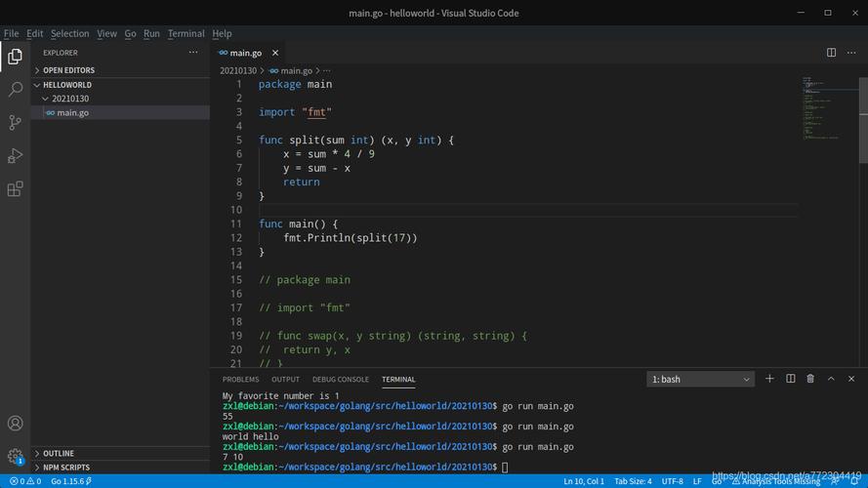The width and height of the screenshot is (868, 488).
Task: Open the Run and Debug view
Action: pyautogui.click(x=15, y=155)
